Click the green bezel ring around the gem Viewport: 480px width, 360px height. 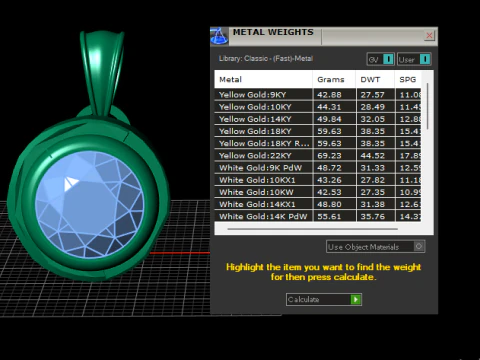click(x=89, y=142)
